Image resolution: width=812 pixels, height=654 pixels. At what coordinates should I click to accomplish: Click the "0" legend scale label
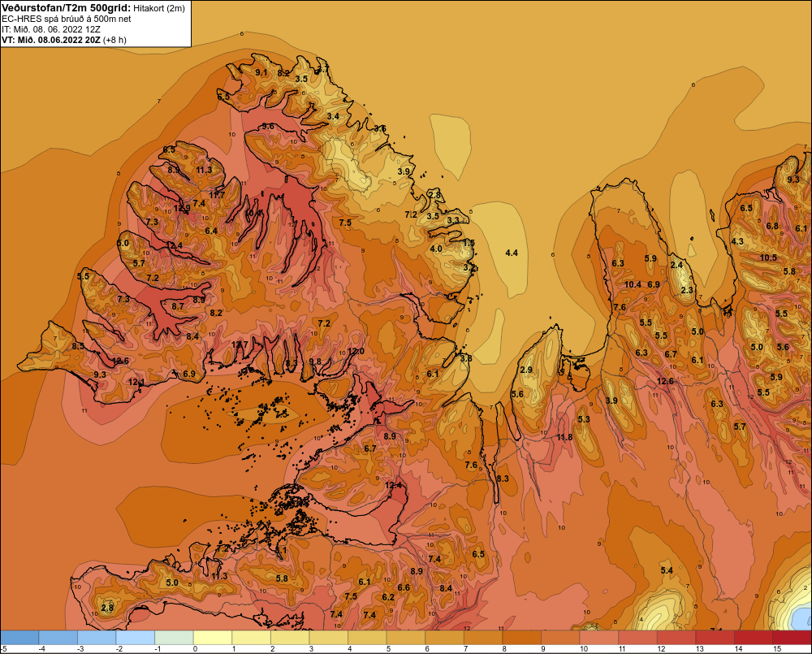pos(195,649)
